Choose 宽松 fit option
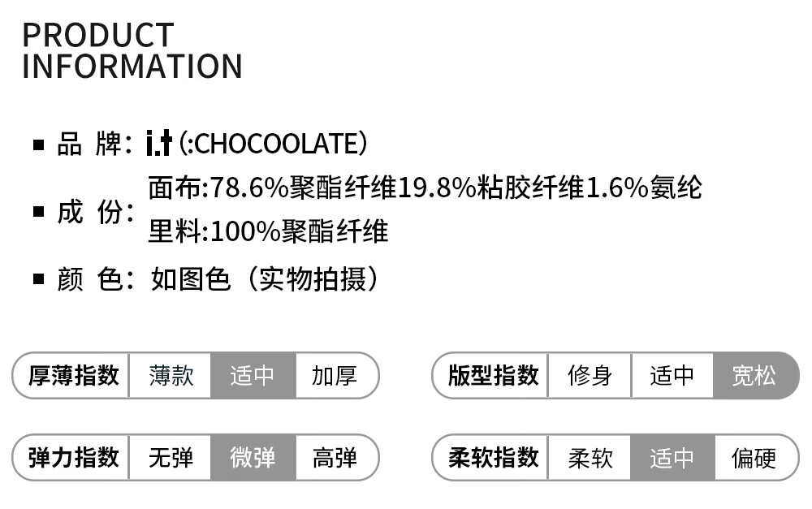This screenshot has height=509, width=812. 754,376
